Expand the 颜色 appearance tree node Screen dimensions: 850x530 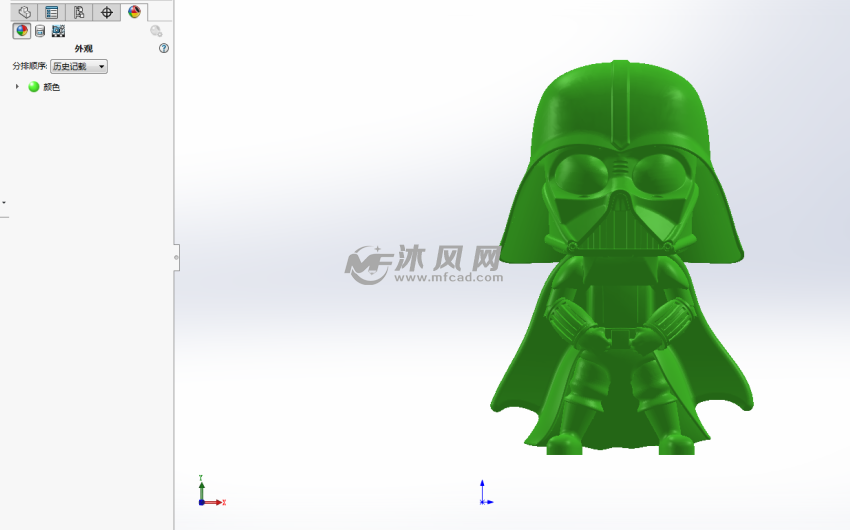(x=17, y=87)
